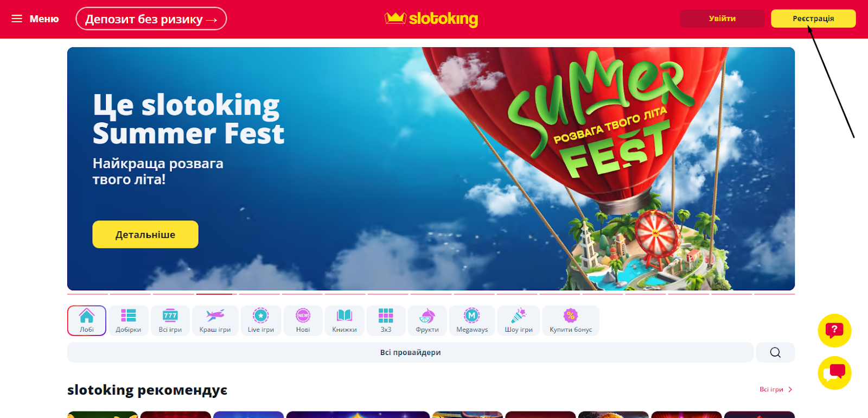
Task: Click the Реєстрація registration button
Action: [x=813, y=18]
